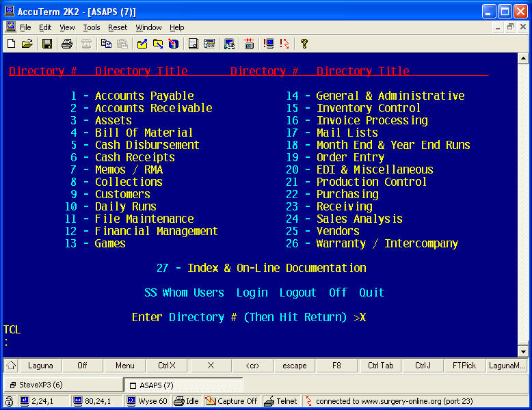Switch to the SteveXP3 (6) session tab
The image size is (532, 410).
point(62,385)
